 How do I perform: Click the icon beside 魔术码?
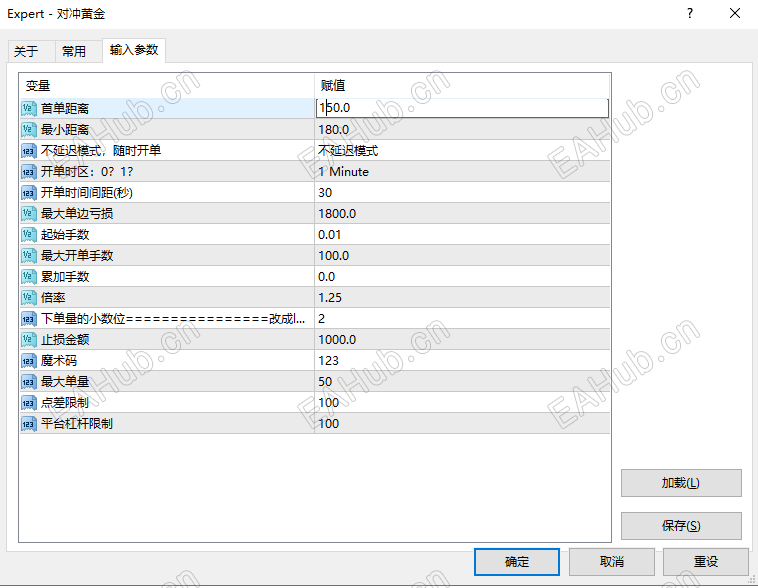pyautogui.click(x=29, y=361)
